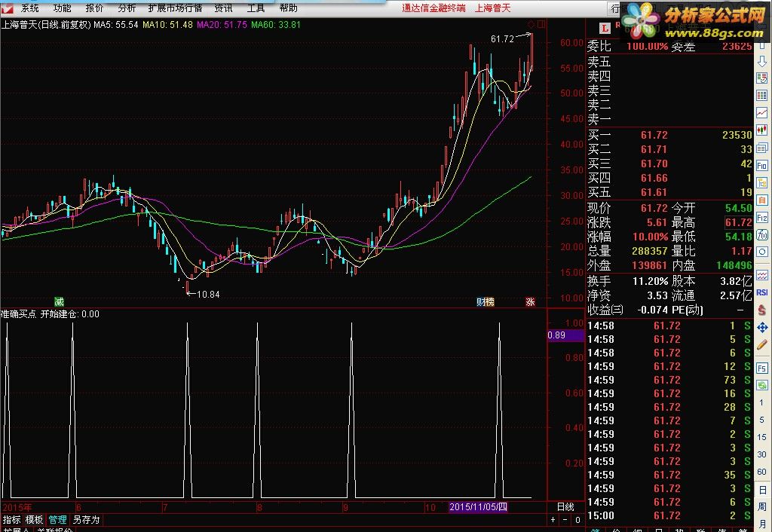Switch to 15-minute period
Viewport: 772px width, 532px height.
(x=761, y=437)
